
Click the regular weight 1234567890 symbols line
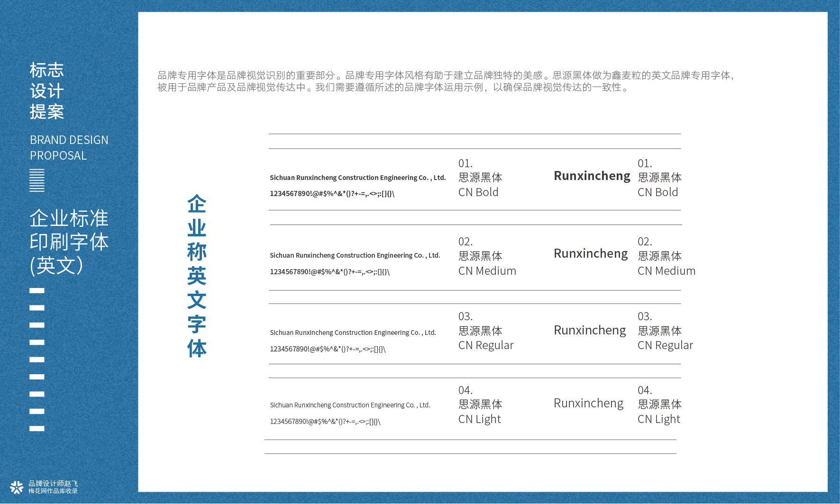328,349
